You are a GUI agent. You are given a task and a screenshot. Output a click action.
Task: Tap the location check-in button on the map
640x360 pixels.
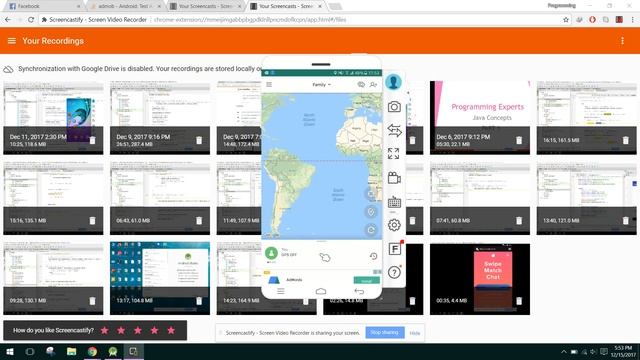(371, 212)
